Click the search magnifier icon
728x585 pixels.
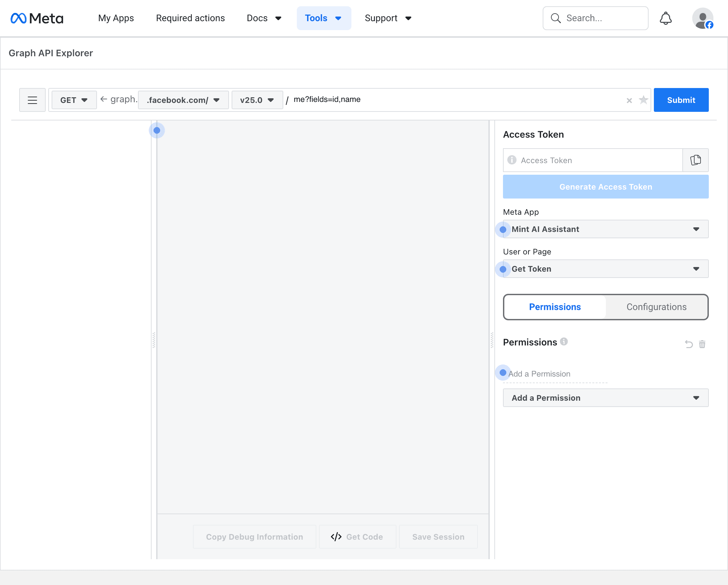coord(556,18)
